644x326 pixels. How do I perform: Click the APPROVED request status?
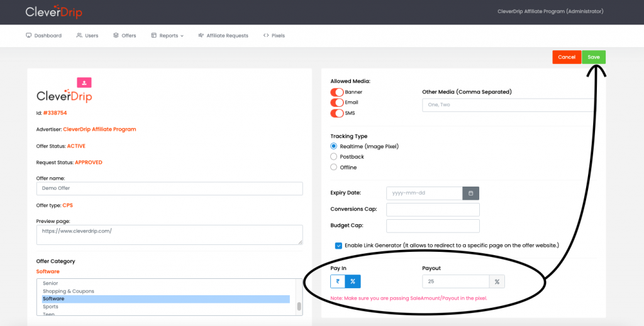pos(89,163)
